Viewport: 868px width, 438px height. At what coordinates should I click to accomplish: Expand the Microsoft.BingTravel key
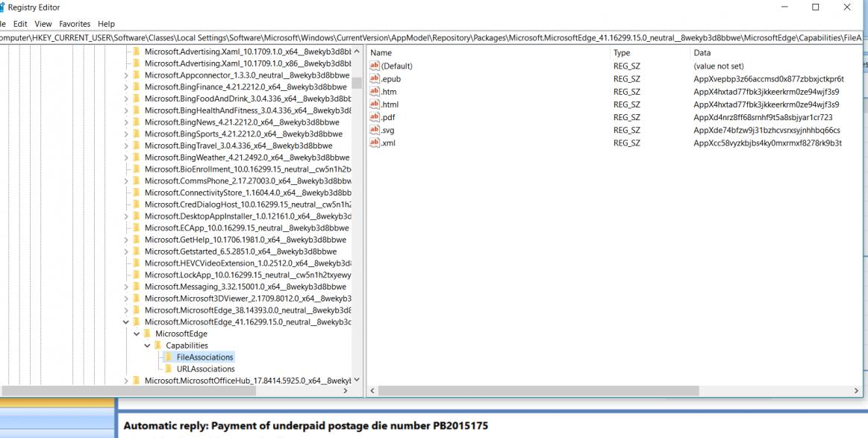click(125, 146)
